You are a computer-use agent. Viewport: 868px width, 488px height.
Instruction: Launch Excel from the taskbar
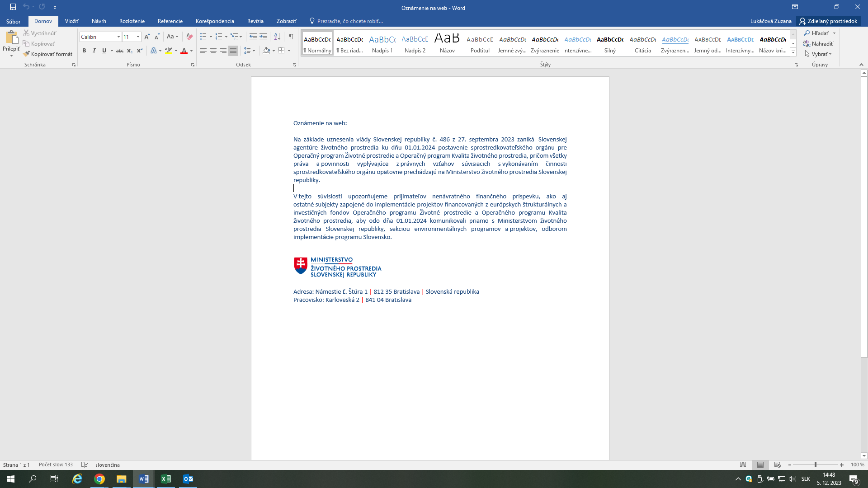coord(166,479)
